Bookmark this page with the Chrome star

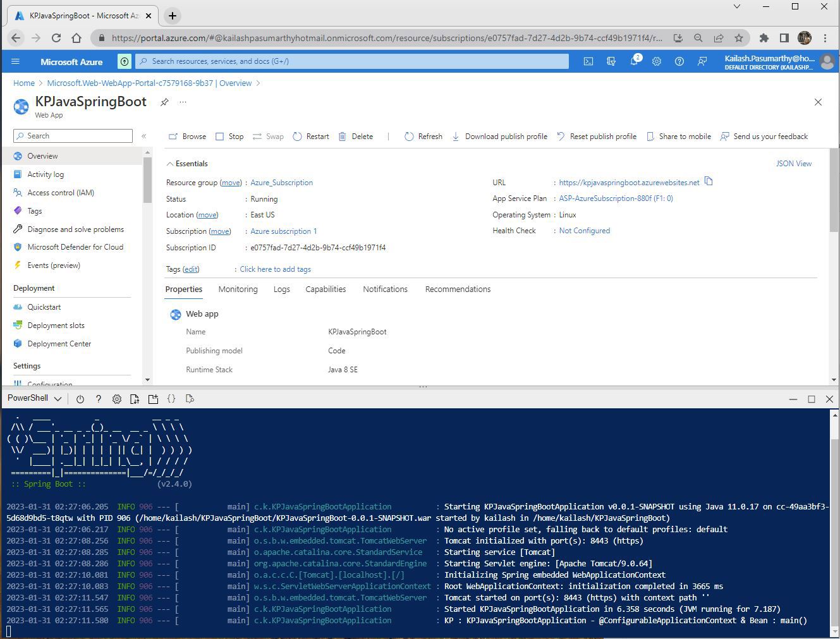[739, 38]
